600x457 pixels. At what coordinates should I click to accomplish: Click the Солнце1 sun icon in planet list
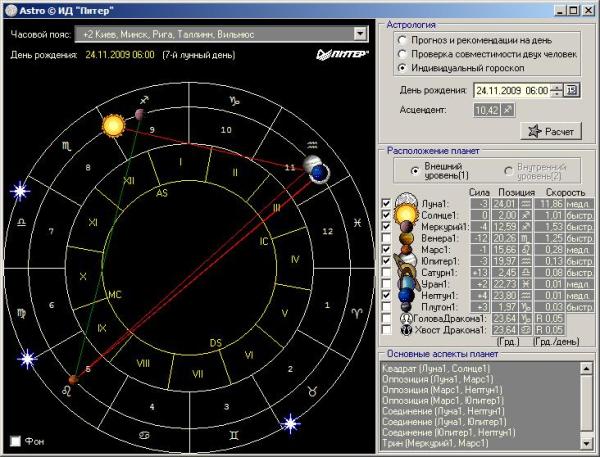(x=406, y=214)
